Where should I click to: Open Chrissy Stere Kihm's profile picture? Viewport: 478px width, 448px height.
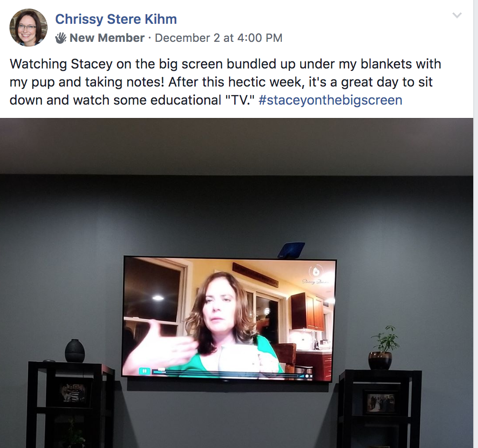[29, 28]
